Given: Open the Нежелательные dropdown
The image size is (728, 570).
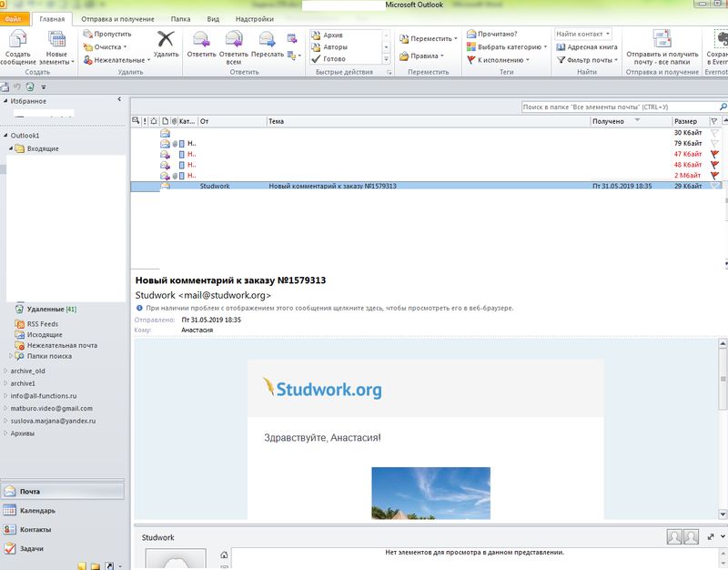Looking at the screenshot, I should coord(118,60).
